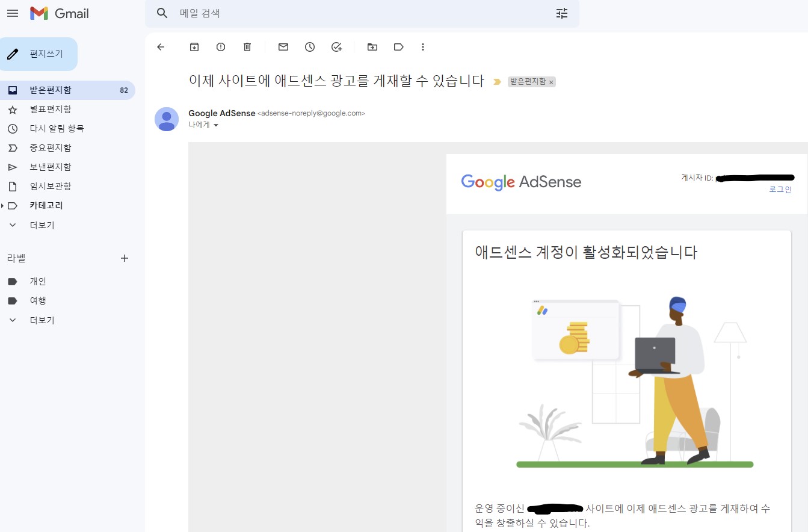Snooze this email clock icon
The width and height of the screenshot is (808, 532).
[x=310, y=47]
